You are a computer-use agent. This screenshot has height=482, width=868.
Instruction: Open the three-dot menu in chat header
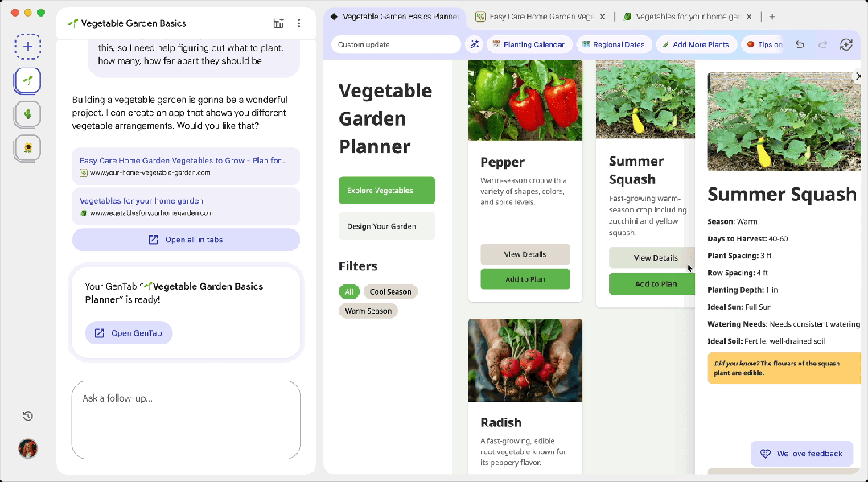pos(299,23)
